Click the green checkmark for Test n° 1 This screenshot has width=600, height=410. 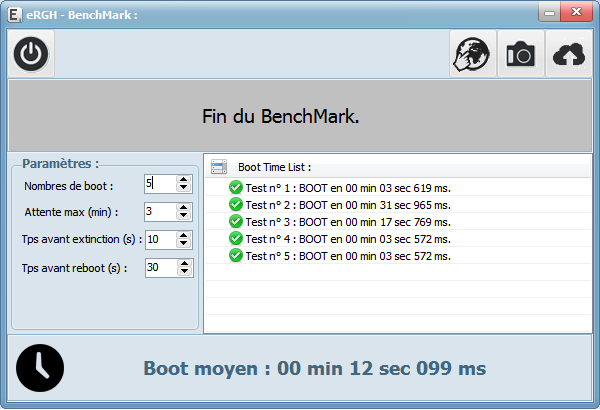(236, 187)
